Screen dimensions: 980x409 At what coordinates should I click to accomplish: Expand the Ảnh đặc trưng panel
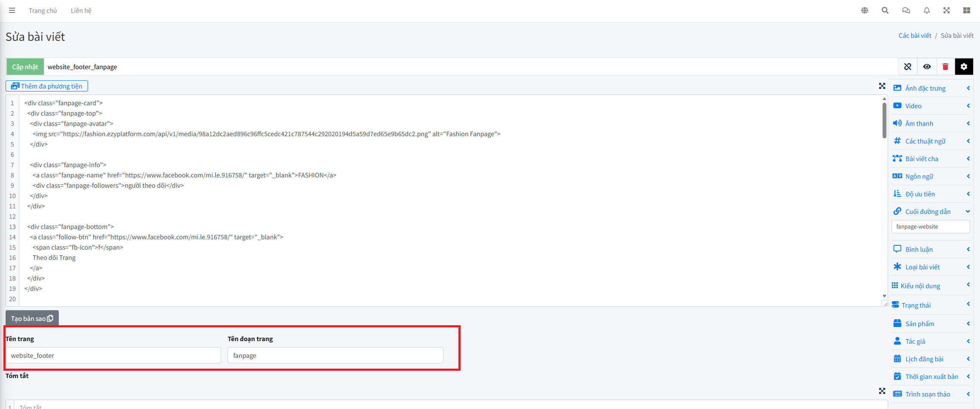(x=930, y=88)
